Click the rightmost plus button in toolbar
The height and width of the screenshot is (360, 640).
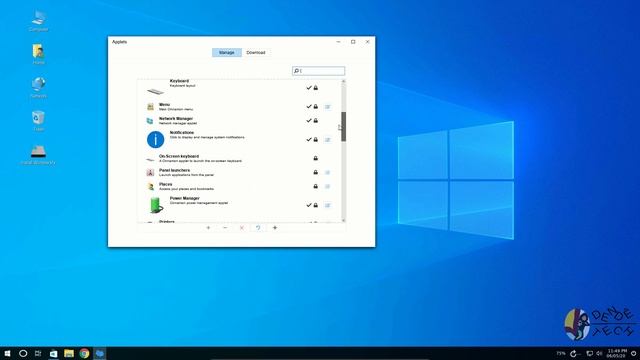(x=275, y=228)
